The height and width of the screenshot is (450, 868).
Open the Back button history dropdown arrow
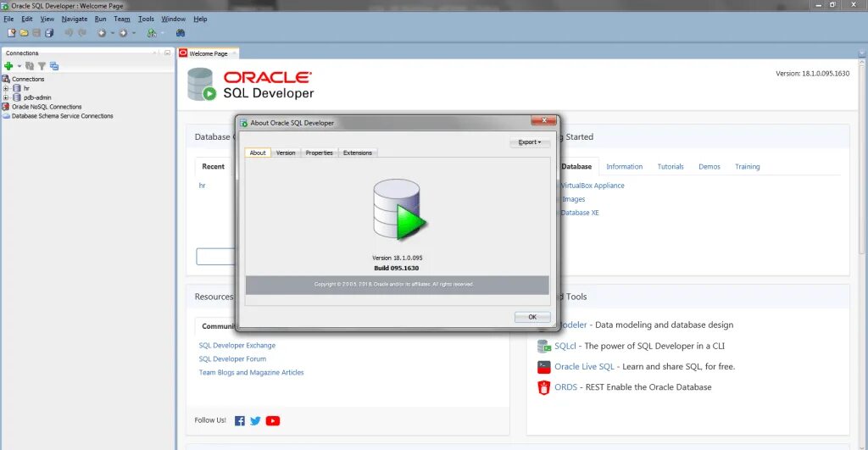point(113,33)
